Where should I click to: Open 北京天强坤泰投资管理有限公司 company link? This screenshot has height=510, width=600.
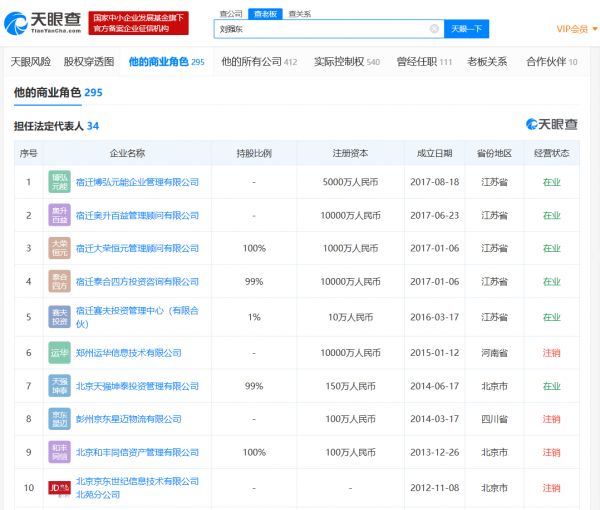point(137,385)
